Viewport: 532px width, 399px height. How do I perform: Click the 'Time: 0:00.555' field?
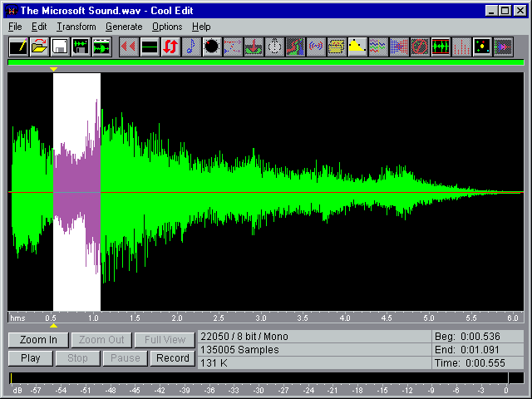(x=478, y=363)
